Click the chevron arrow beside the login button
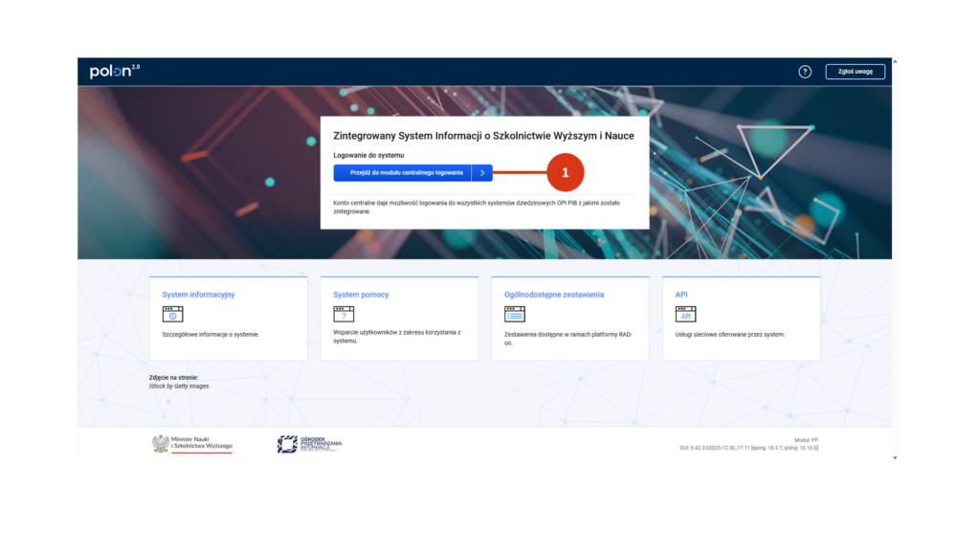980x551 pixels. 482,173
